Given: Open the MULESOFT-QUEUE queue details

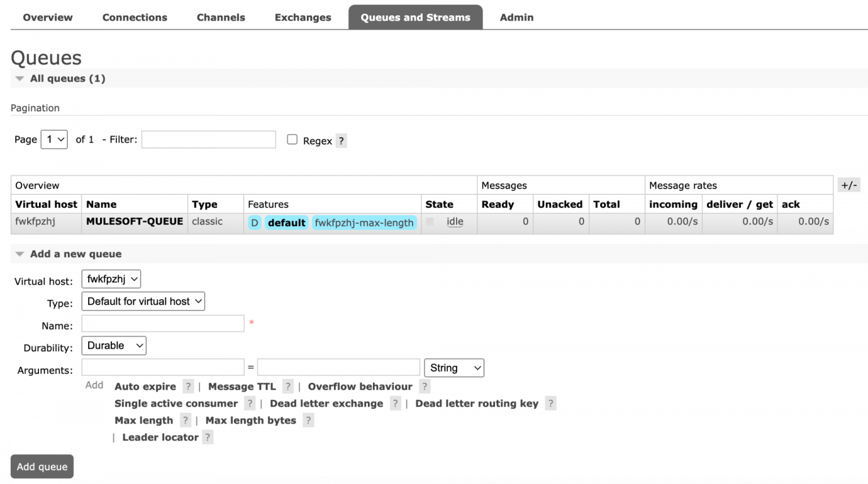Looking at the screenshot, I should [x=134, y=221].
